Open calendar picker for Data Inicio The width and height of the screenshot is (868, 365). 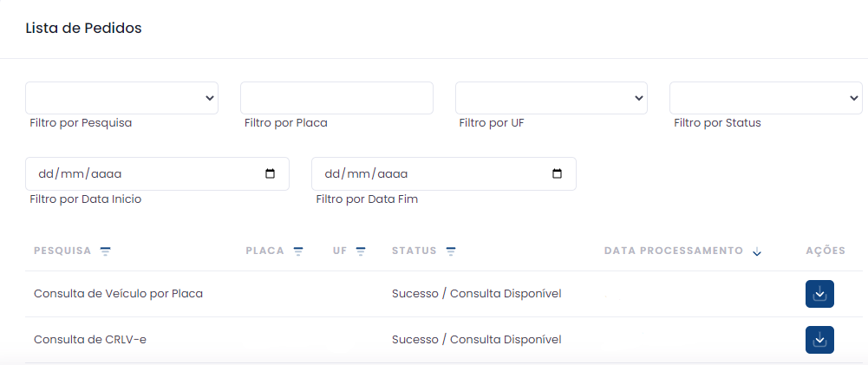(271, 173)
